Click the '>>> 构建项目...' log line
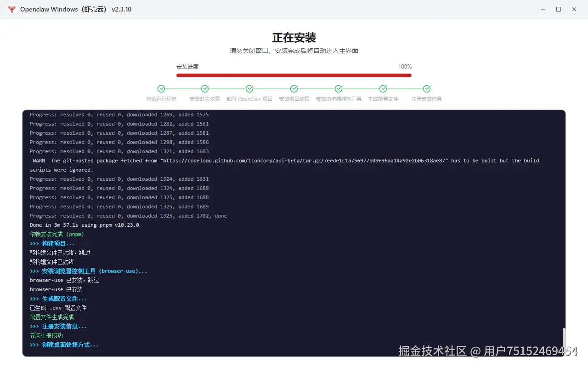This screenshot has height=368, width=588. point(52,243)
